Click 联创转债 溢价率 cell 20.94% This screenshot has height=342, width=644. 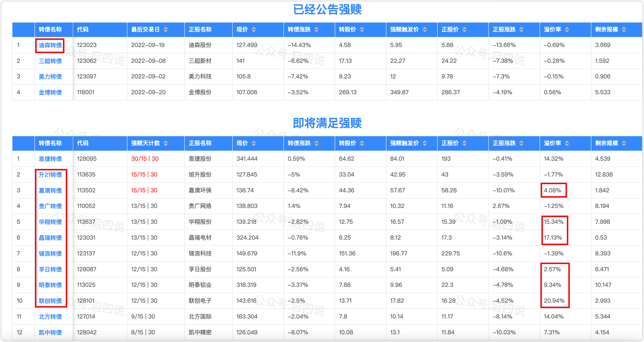(554, 301)
